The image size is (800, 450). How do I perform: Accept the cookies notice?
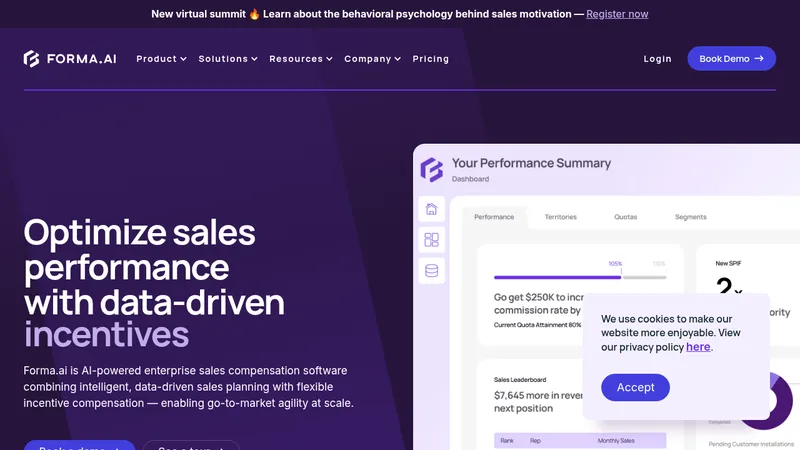point(635,387)
